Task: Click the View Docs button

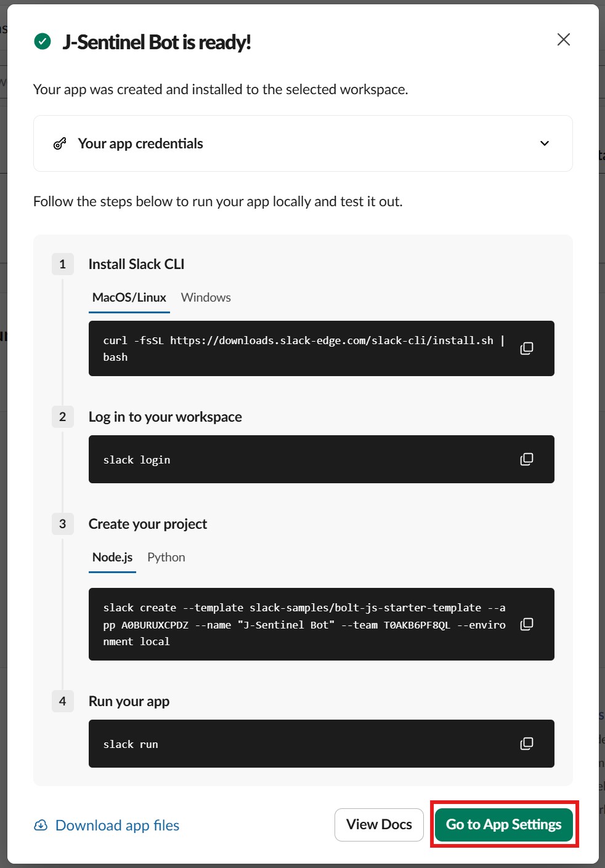Action: [379, 824]
